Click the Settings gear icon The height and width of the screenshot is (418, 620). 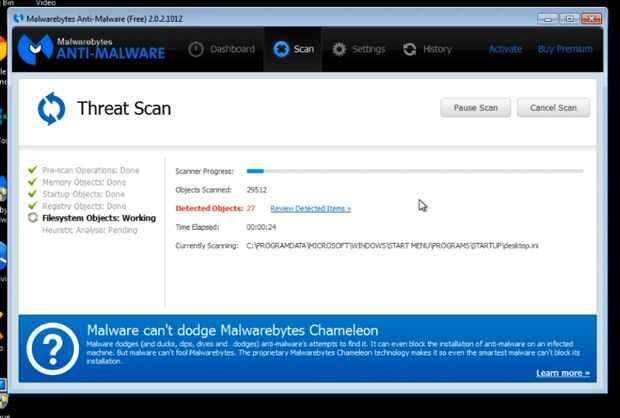click(x=339, y=49)
